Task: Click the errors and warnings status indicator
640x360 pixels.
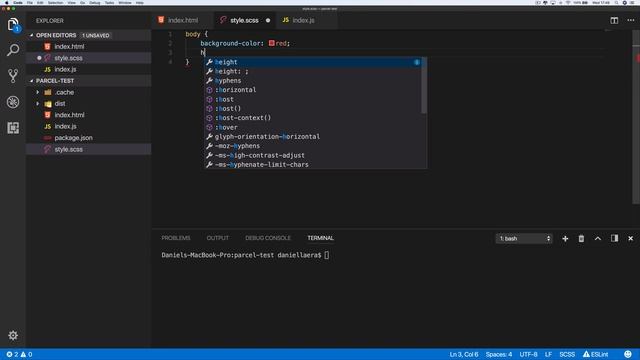Action: [19, 354]
